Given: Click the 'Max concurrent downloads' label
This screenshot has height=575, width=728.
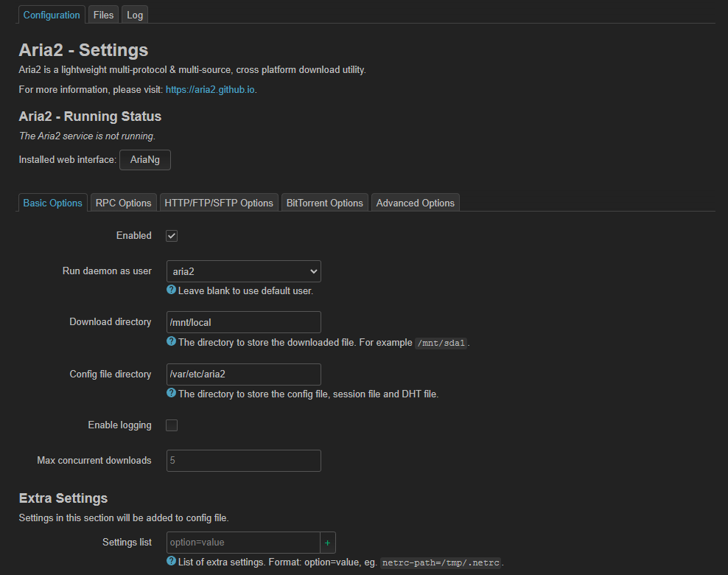Looking at the screenshot, I should (94, 460).
